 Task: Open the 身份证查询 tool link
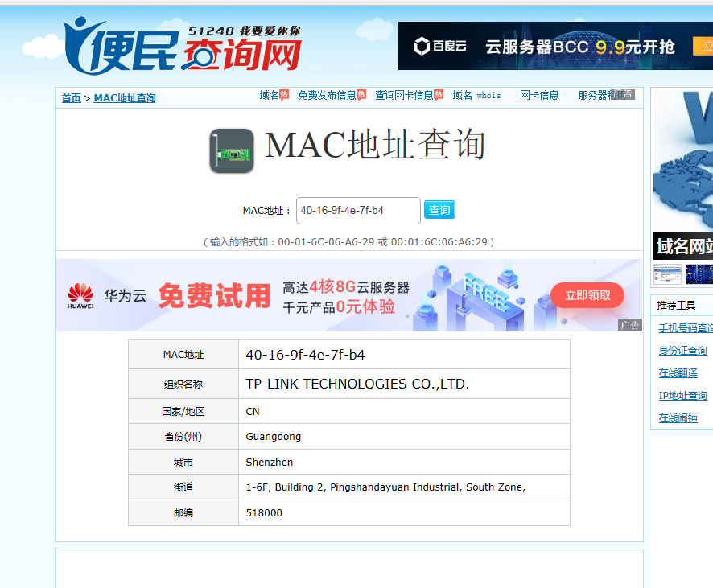click(x=683, y=351)
